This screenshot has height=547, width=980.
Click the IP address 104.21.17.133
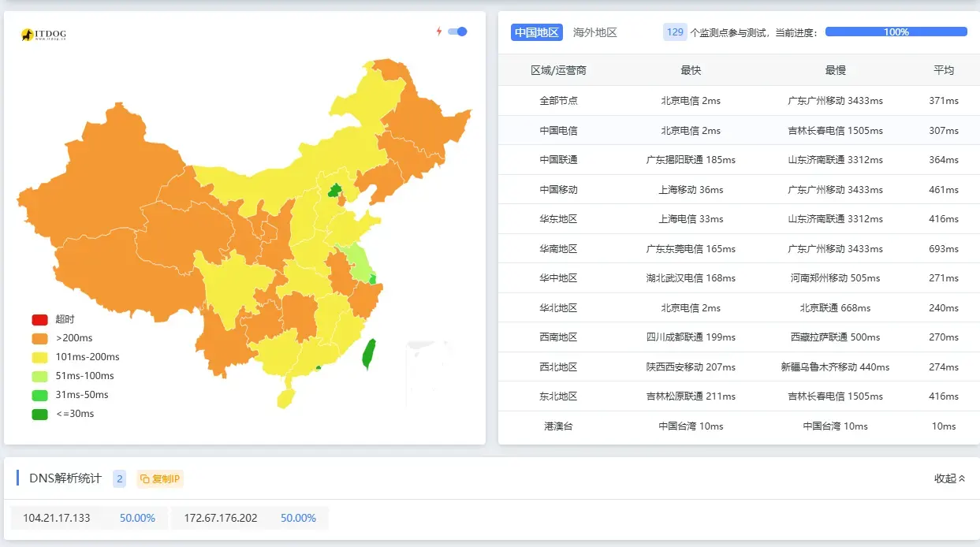tap(57, 518)
